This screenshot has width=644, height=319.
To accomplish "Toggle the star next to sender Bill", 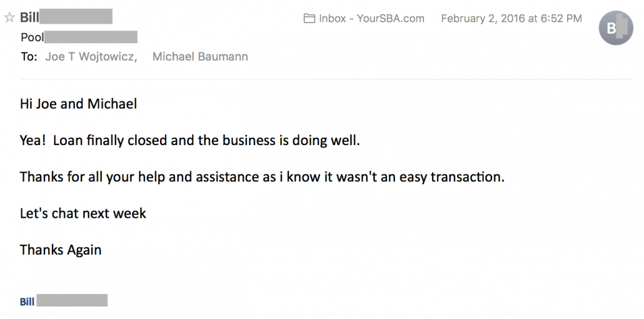I will click(x=9, y=18).
